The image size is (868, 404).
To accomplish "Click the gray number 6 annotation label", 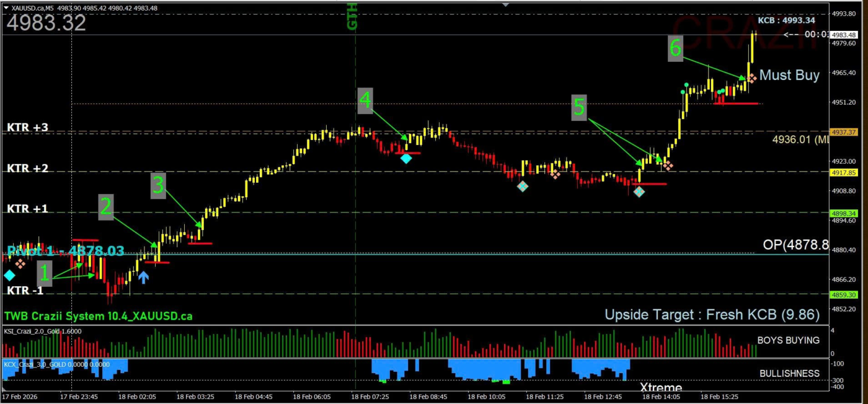I will (x=676, y=48).
